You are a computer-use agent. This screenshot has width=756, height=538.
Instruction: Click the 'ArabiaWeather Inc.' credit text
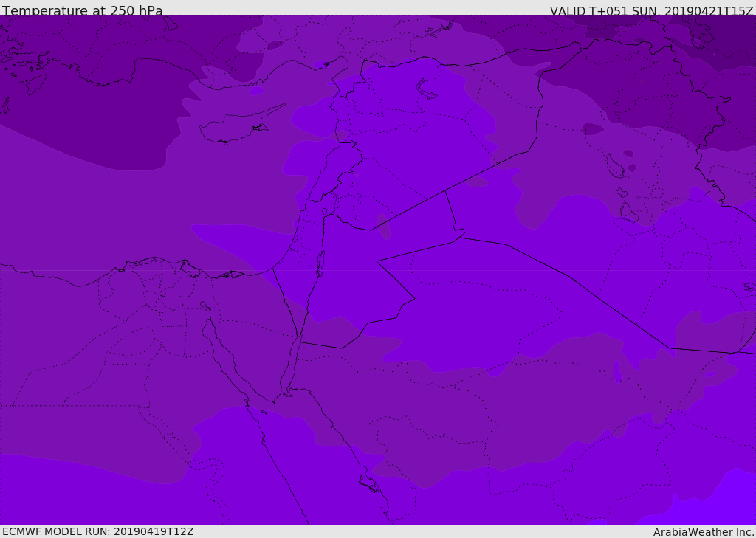704,532
